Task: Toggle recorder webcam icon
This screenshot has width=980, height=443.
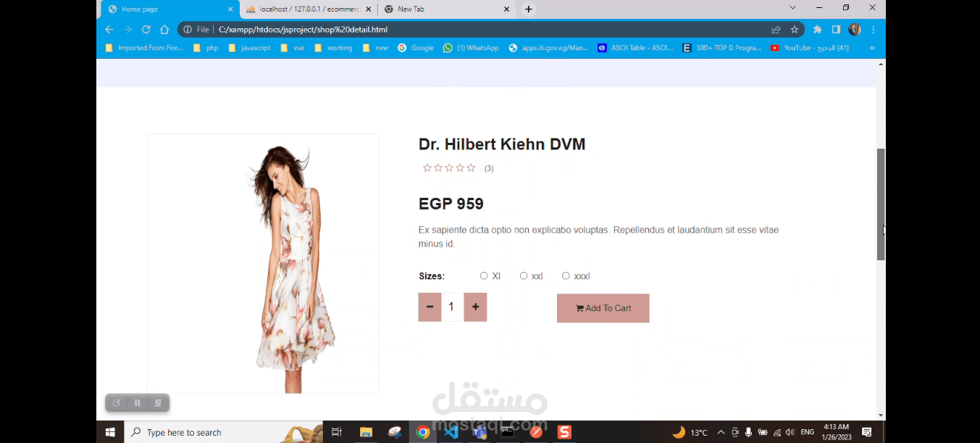Action: click(158, 402)
